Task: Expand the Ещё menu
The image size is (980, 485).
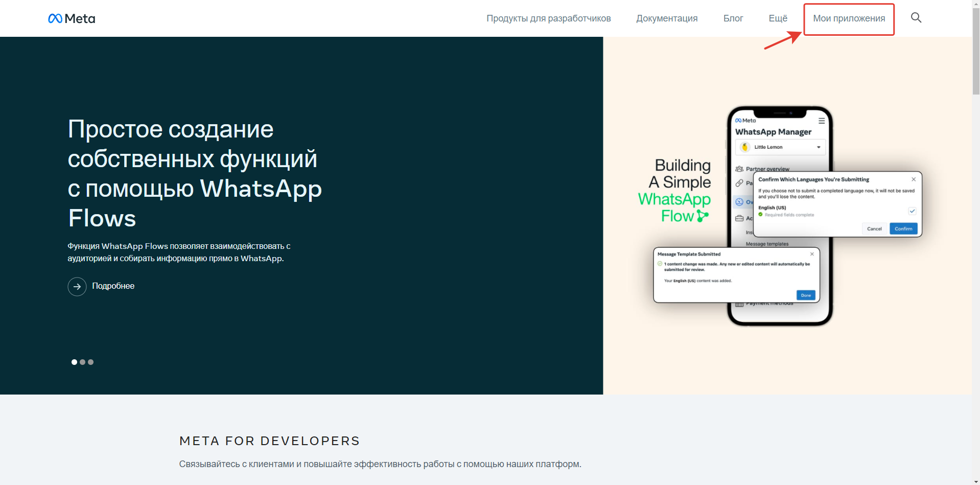Action: click(x=778, y=18)
